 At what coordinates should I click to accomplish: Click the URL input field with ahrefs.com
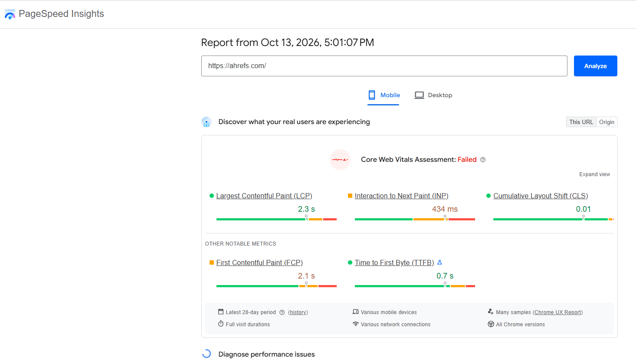pyautogui.click(x=384, y=66)
